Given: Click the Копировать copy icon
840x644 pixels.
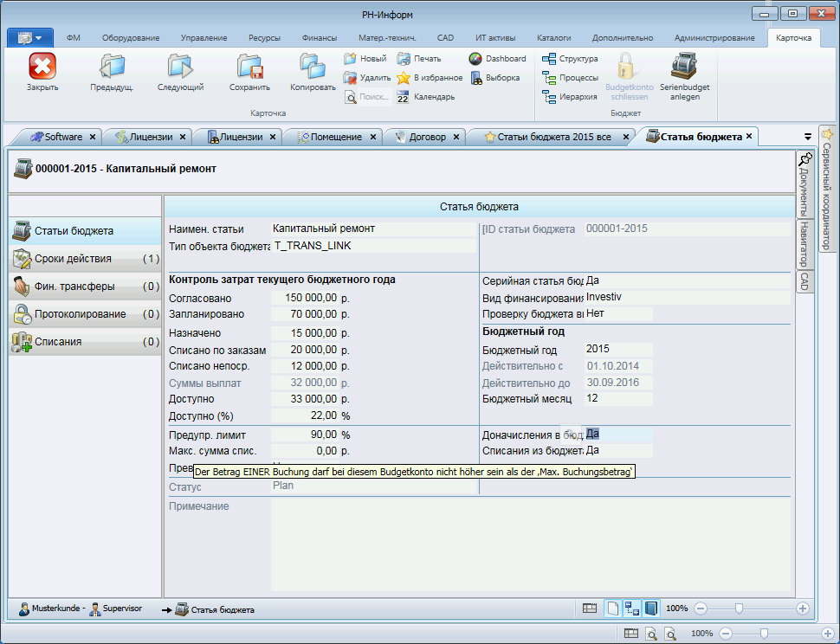Looking at the screenshot, I should (313, 68).
